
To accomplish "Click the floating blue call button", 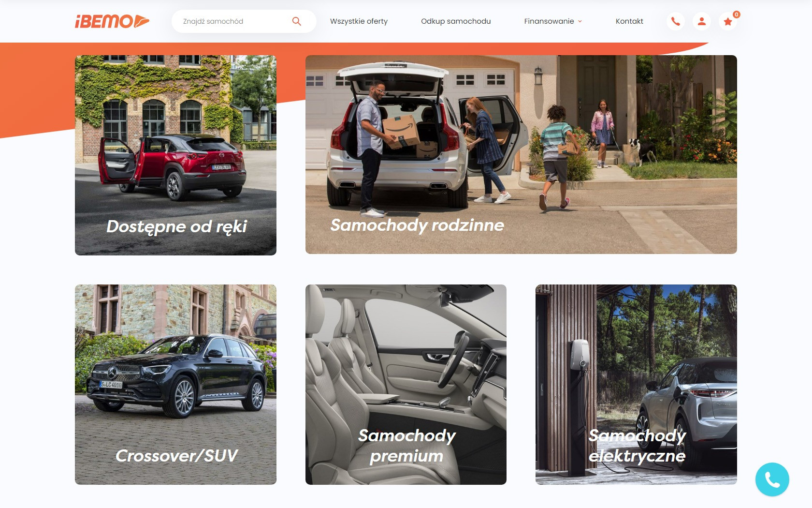I will tap(772, 479).
